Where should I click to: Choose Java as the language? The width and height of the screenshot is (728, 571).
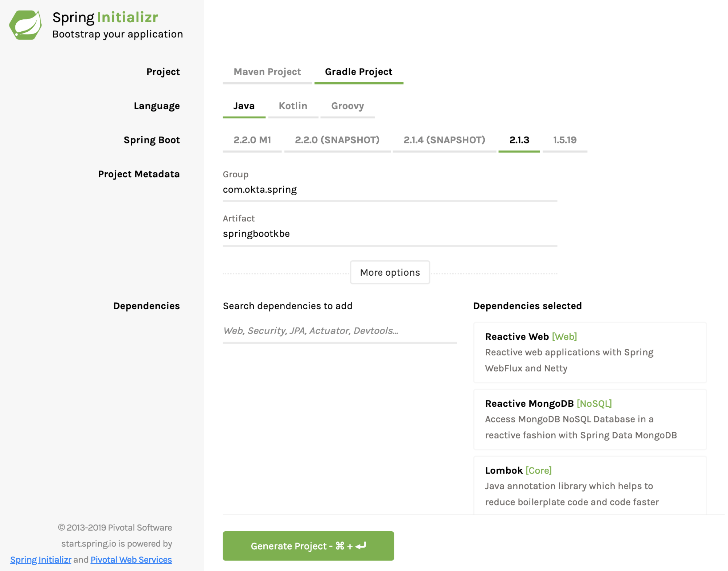(x=244, y=106)
